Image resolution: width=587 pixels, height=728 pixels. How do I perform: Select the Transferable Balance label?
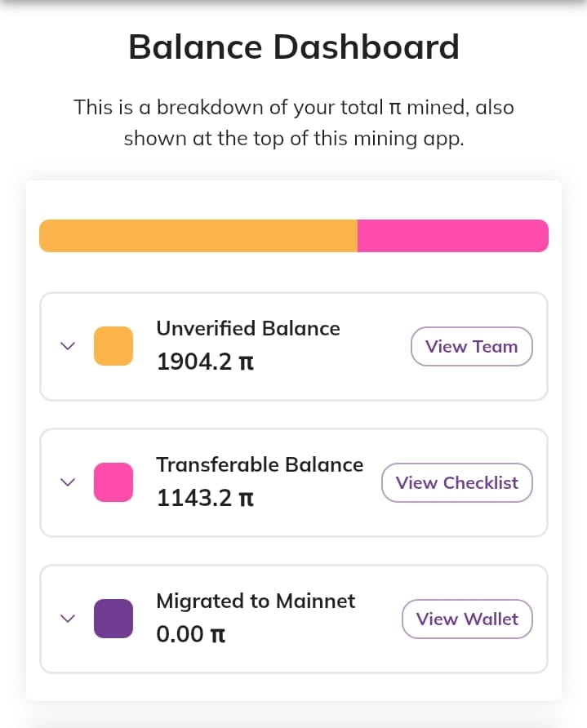[260, 464]
